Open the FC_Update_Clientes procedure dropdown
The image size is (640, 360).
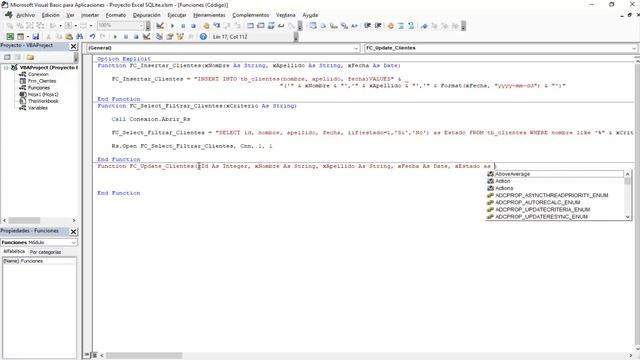click(x=634, y=48)
